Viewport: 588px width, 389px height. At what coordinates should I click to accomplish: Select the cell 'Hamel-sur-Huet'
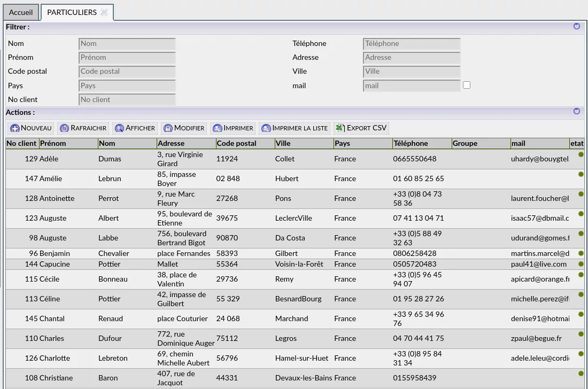pos(301,358)
